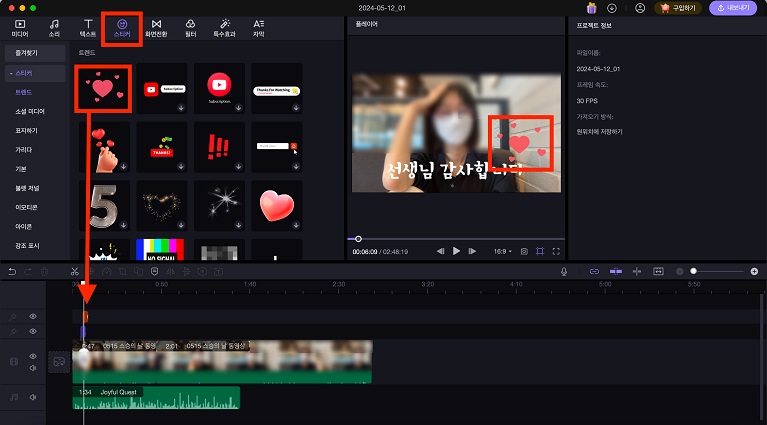Toggle visibility eye on the top sticker track
The width and height of the screenshot is (767, 425).
33,316
